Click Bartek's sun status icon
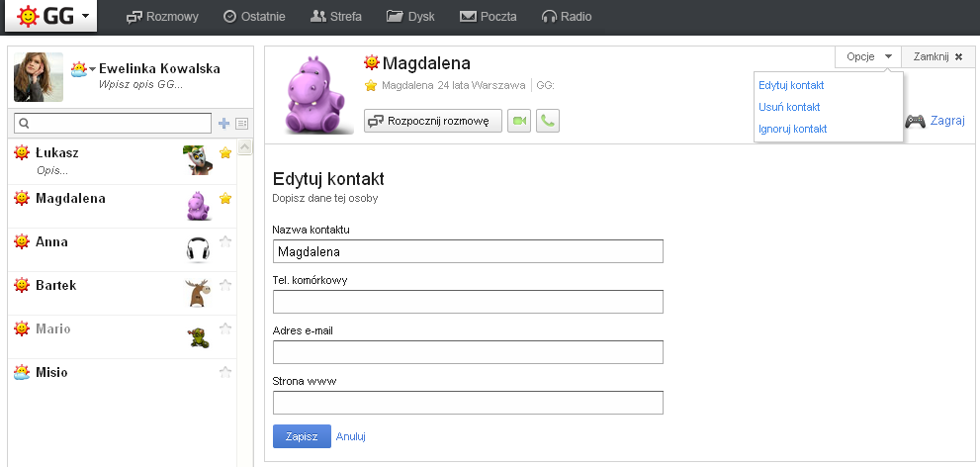The width and height of the screenshot is (980, 467). [x=22, y=285]
